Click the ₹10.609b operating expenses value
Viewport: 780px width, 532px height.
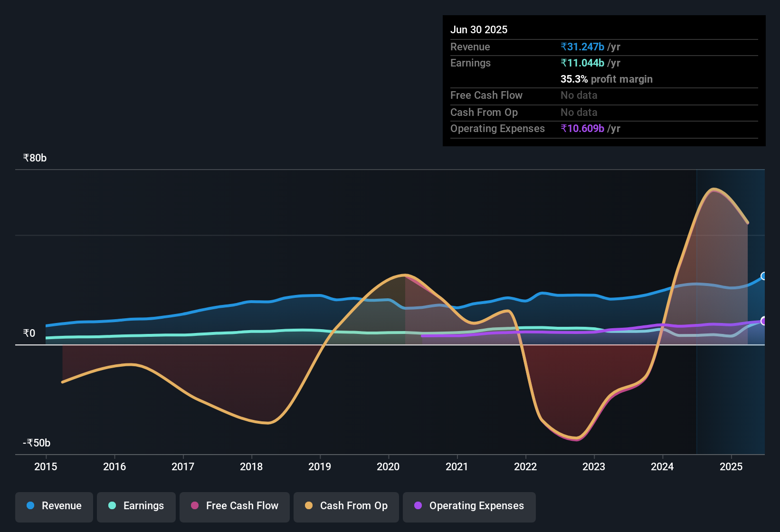pyautogui.click(x=582, y=129)
